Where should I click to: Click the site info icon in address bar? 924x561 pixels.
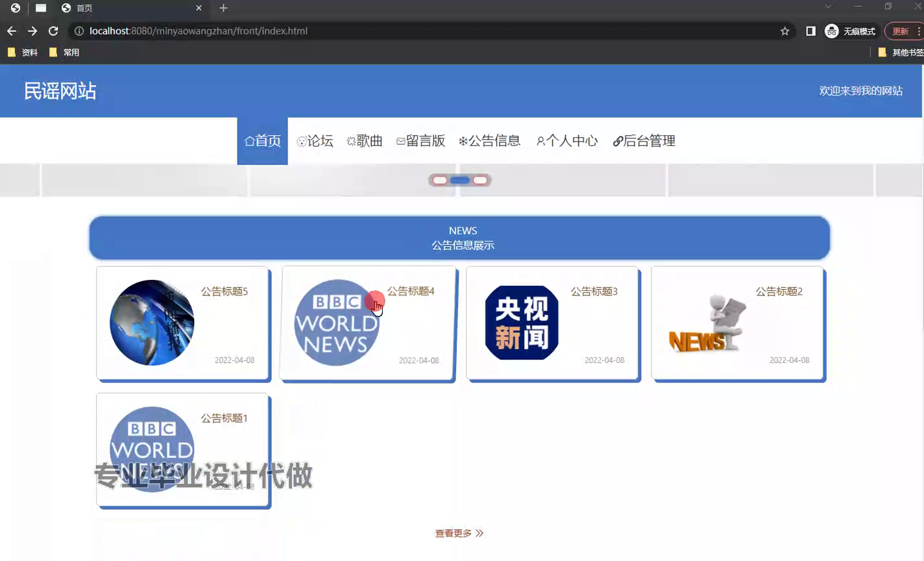(79, 31)
